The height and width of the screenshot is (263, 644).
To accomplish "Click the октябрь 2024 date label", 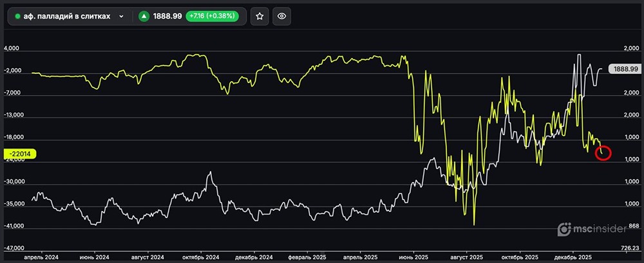I will point(201,258).
